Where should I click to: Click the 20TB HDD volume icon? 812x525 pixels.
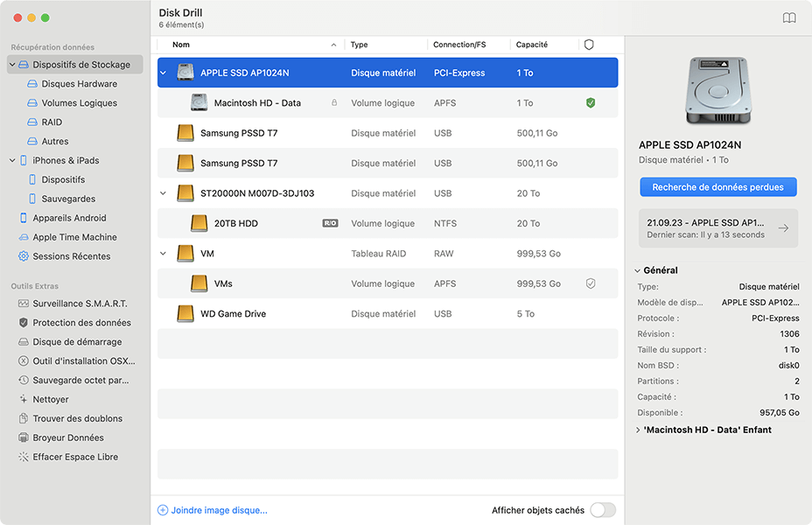199,223
